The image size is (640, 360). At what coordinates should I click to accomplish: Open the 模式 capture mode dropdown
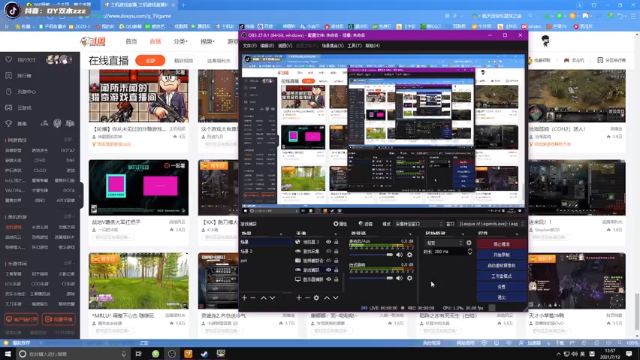pos(419,224)
